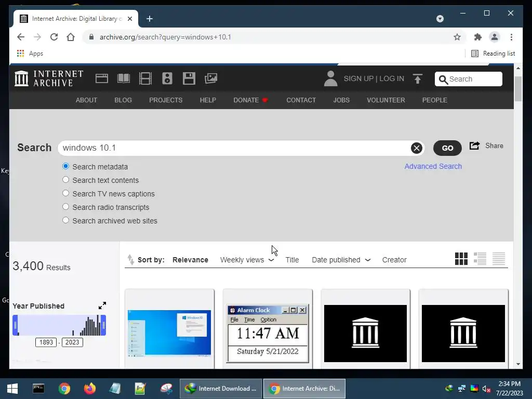
Task: Open a new browser tab
Action: [x=150, y=19]
